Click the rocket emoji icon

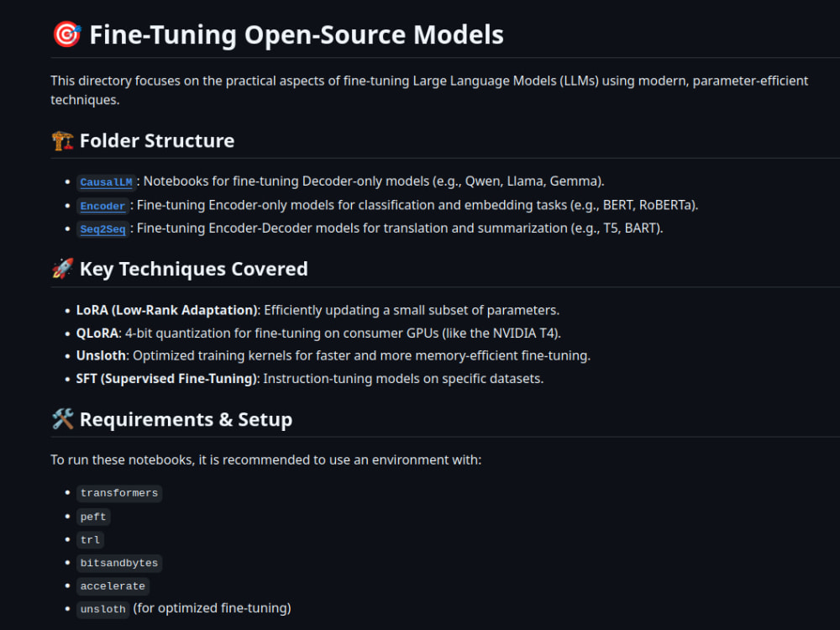pyautogui.click(x=62, y=269)
